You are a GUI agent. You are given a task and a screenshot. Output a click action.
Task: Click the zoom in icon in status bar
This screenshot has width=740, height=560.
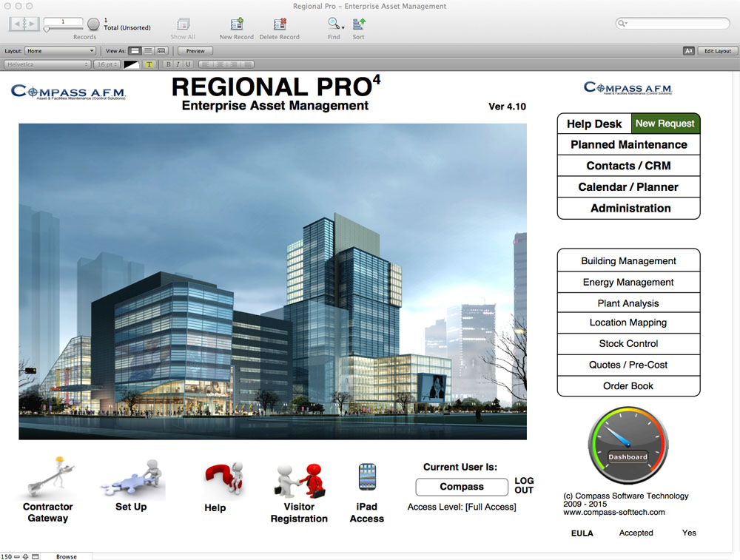click(25, 557)
